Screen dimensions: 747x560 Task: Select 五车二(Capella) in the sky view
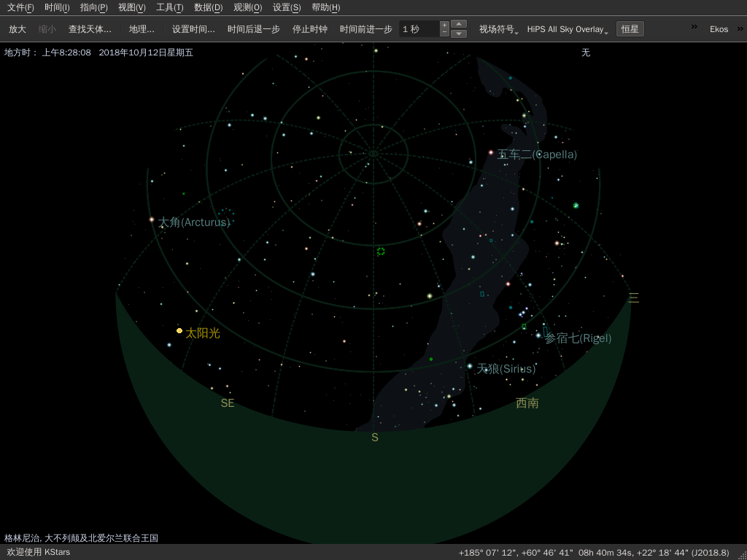click(x=491, y=153)
